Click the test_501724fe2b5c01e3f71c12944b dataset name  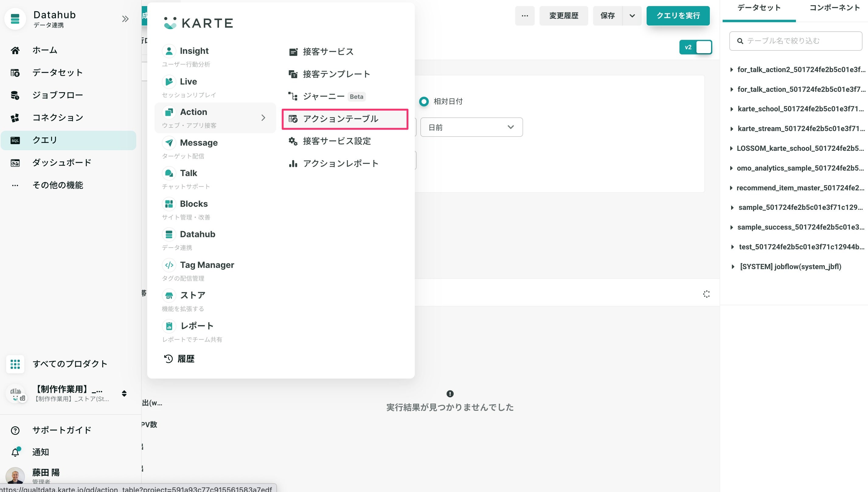[801, 247]
